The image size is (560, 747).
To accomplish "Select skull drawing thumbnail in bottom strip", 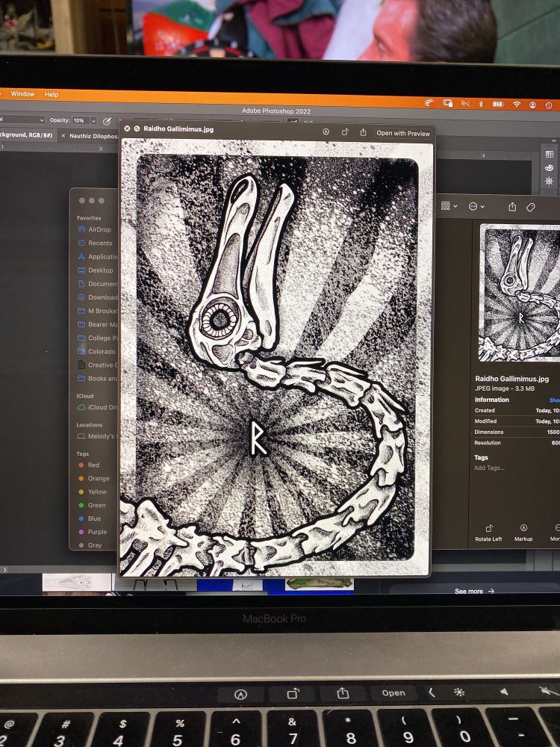I will point(77,583).
